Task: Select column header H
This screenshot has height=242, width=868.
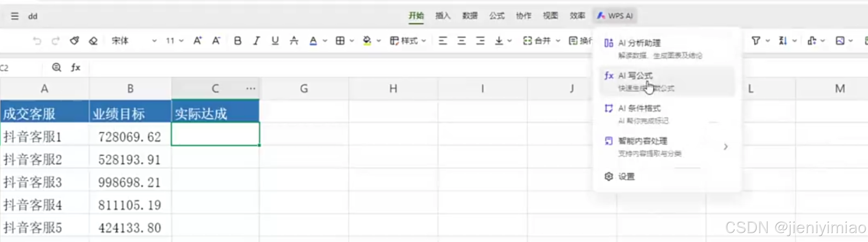Action: tap(393, 88)
